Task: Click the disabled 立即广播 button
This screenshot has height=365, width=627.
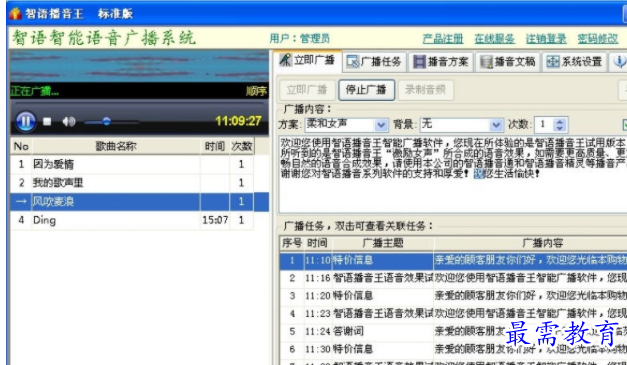Action: (307, 90)
